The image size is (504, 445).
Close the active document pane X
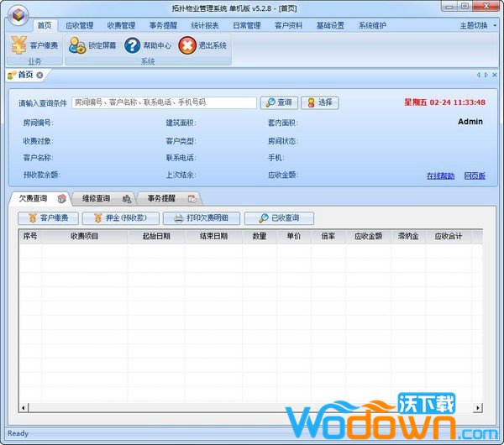point(495,75)
